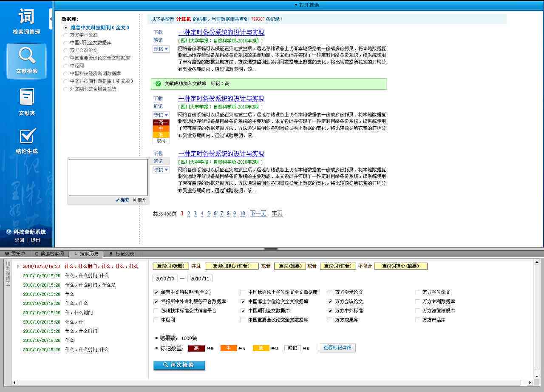544x392 pixels.
Task: Check 万方法律法规库 checkbox
Action: tap(417, 311)
